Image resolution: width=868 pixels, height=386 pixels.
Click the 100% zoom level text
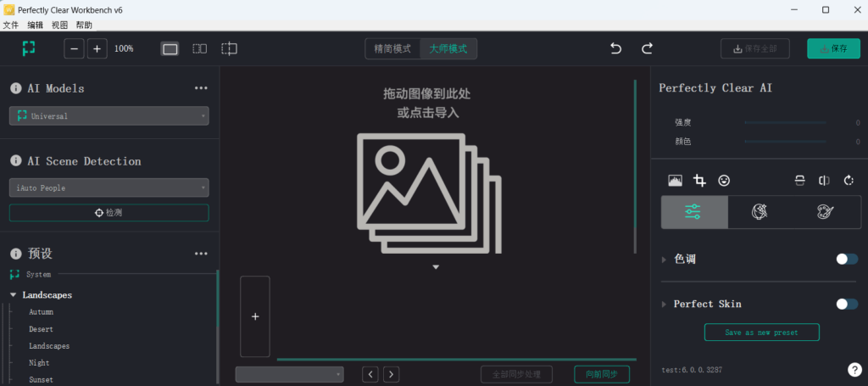coord(124,48)
